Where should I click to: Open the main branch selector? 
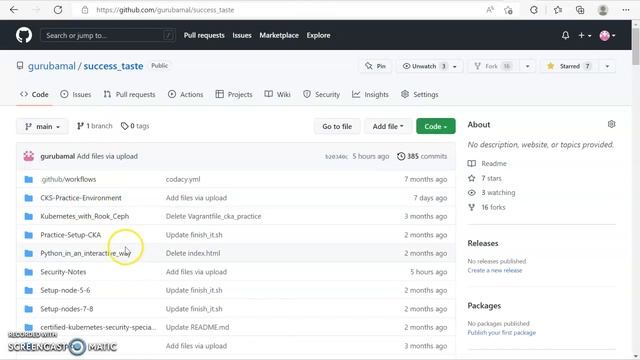(x=42, y=127)
